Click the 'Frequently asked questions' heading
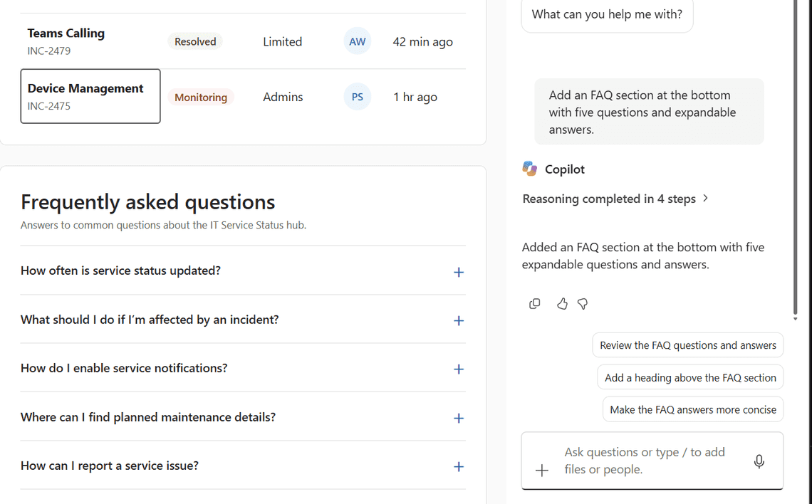This screenshot has width=812, height=504. tap(147, 201)
